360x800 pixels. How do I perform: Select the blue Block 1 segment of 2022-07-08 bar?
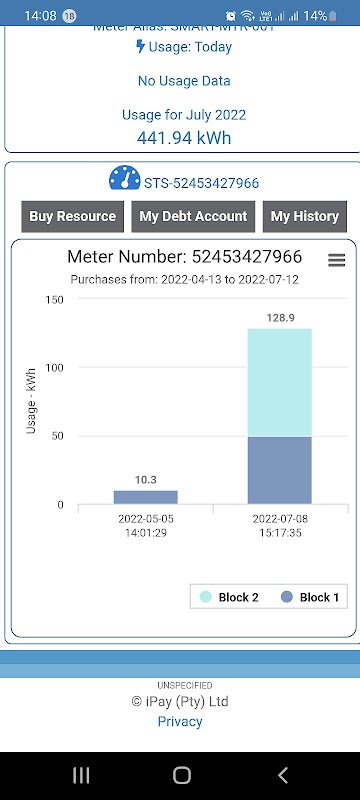coord(279,470)
